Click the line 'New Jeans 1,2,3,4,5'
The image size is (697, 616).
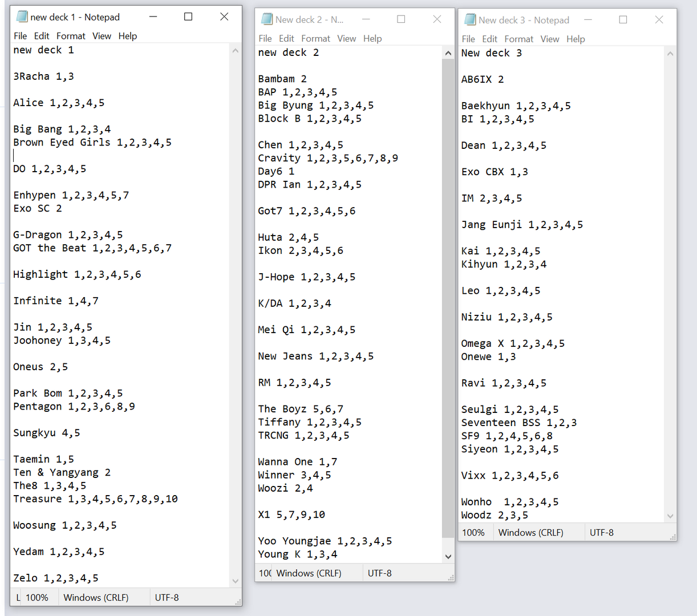(x=316, y=356)
